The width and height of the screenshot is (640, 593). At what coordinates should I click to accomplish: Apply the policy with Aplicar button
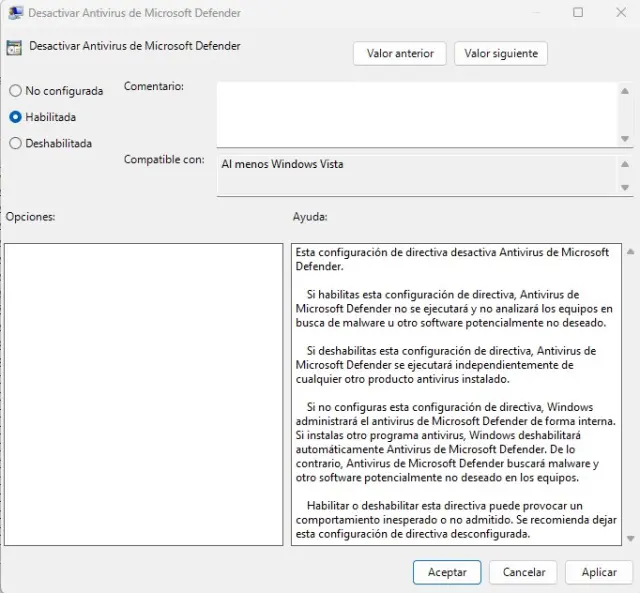point(598,572)
